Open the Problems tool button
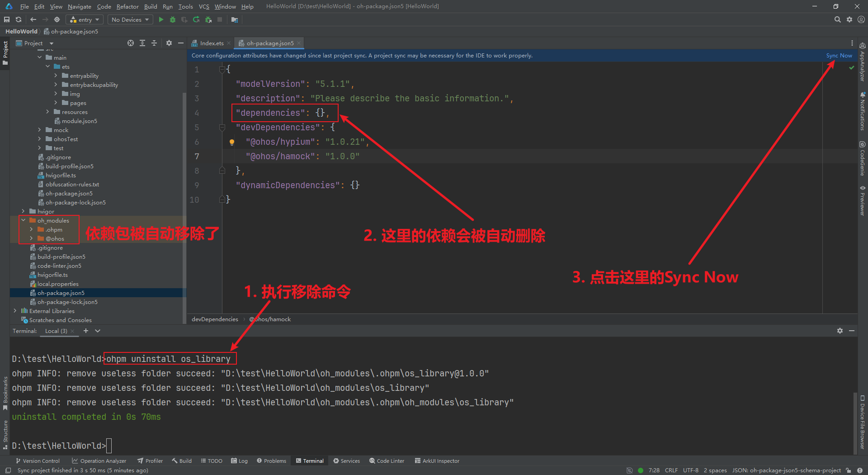This screenshot has height=475, width=868. [271, 461]
